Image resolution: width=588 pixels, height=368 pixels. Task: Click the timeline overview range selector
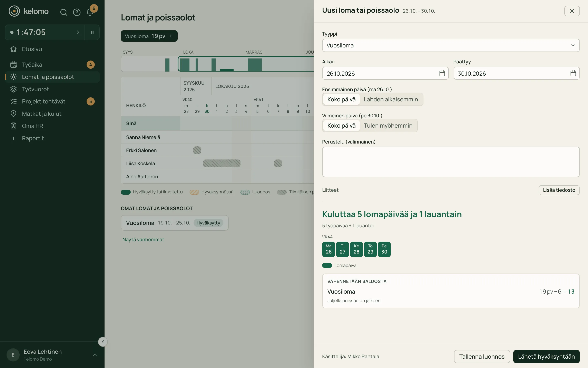245,64
